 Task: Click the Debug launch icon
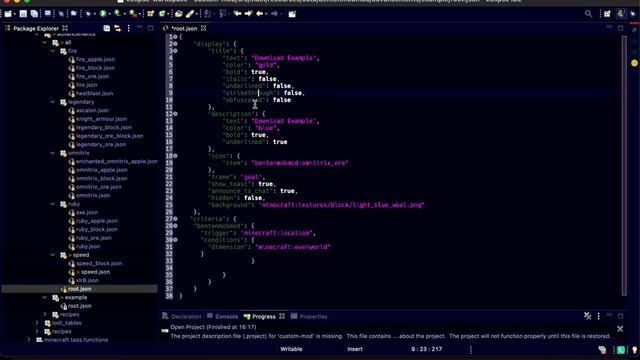(88, 14)
